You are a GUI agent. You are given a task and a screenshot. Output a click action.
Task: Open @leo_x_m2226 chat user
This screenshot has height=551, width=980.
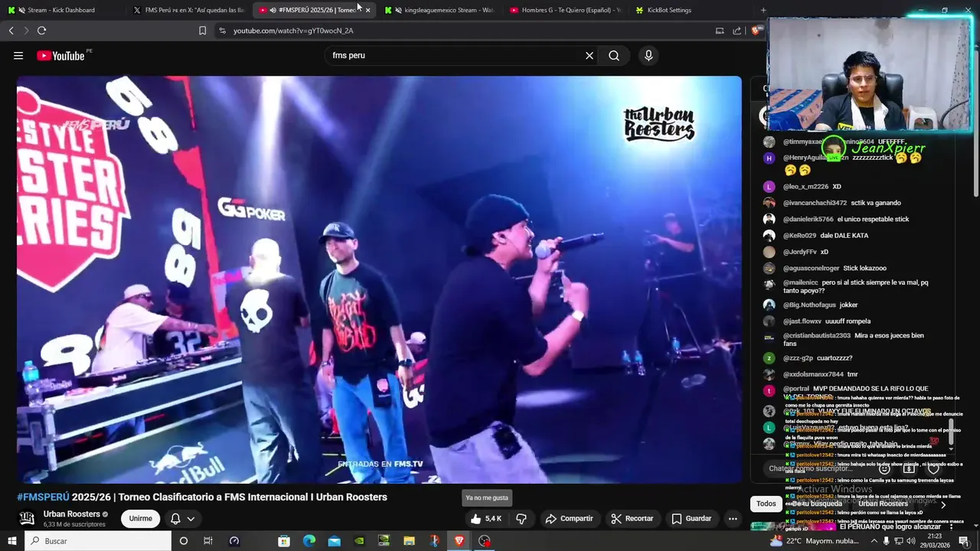[x=805, y=187]
